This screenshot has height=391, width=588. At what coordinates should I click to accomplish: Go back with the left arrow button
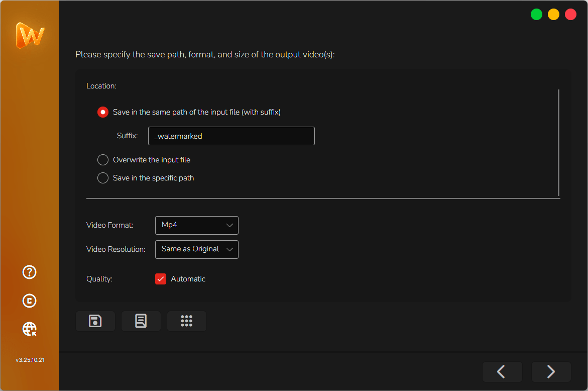502,371
